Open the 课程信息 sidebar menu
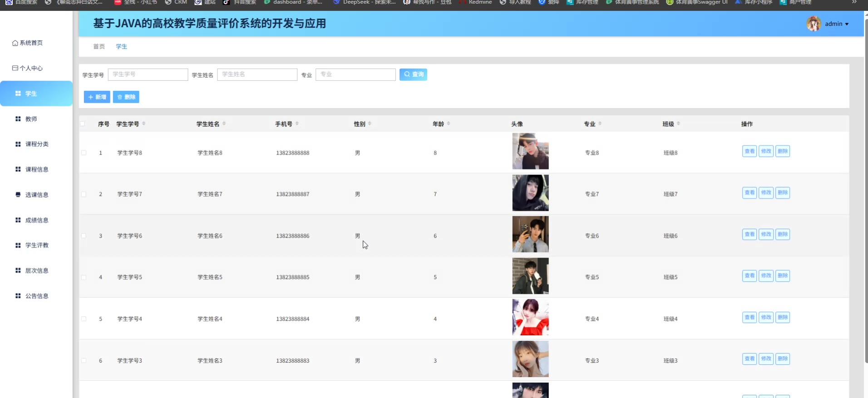 coord(36,169)
